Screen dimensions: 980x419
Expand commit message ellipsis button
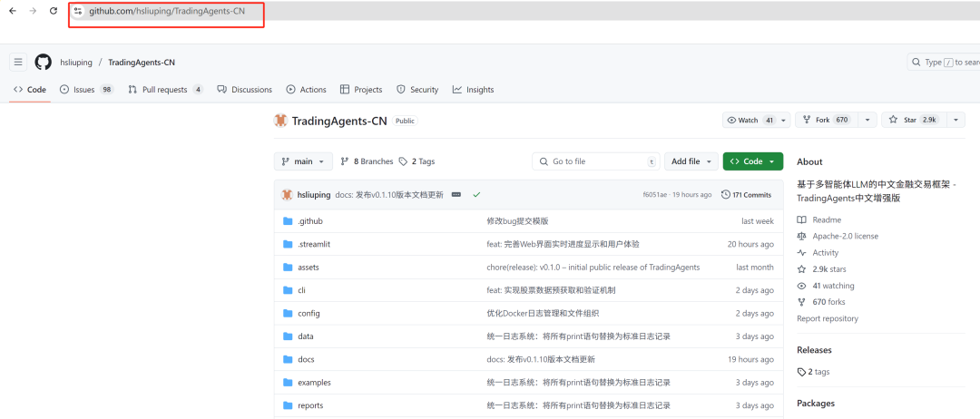[x=456, y=195]
